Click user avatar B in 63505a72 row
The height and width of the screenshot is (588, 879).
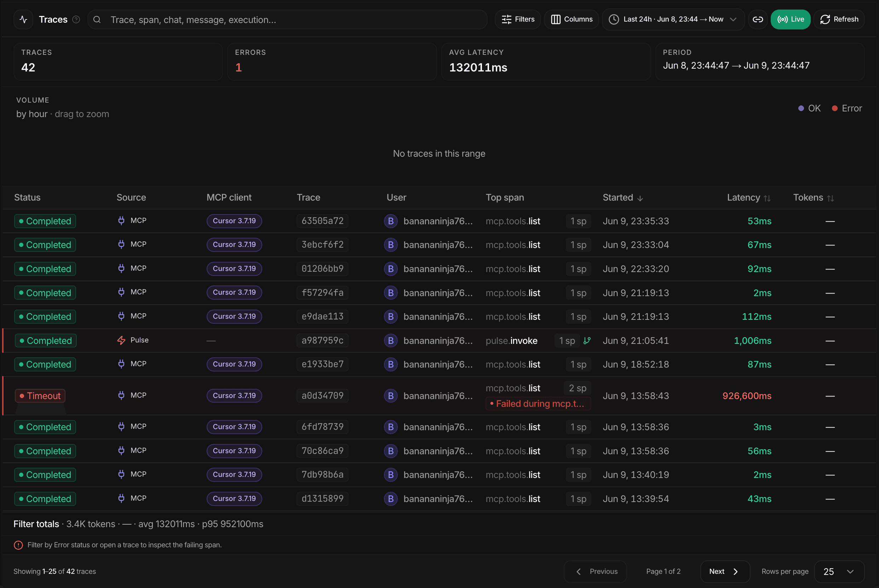coord(391,221)
